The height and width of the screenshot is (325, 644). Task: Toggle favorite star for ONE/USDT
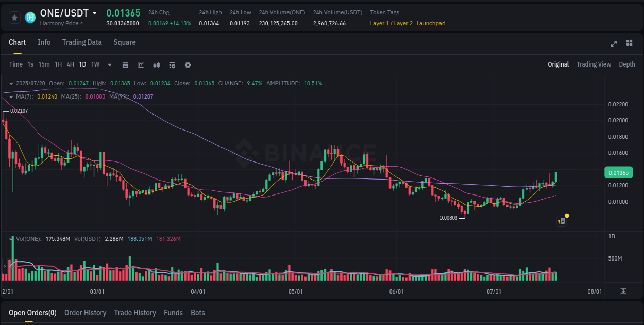[14, 17]
